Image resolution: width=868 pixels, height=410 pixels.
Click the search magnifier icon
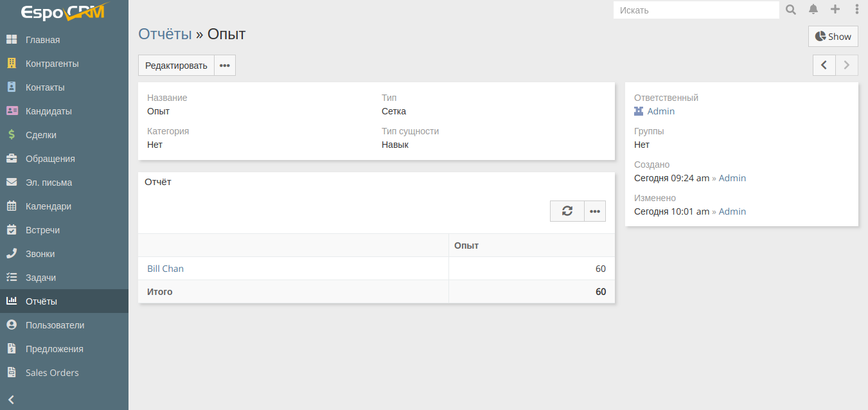791,10
